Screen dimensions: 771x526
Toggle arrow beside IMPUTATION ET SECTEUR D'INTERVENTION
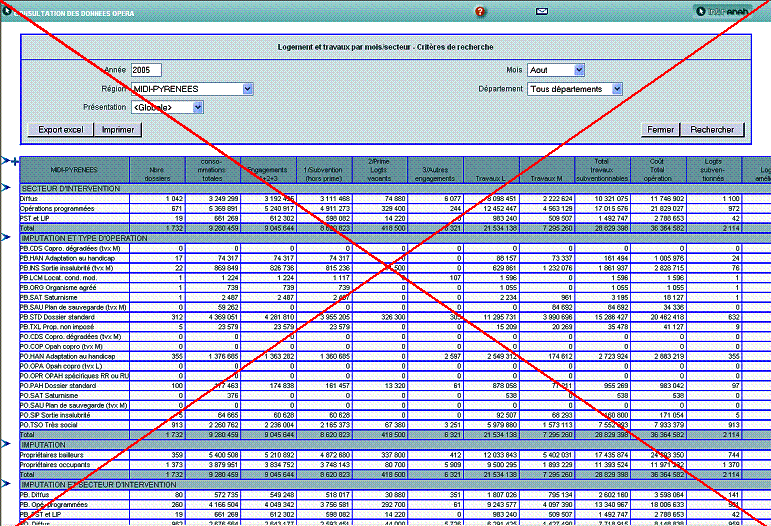[x=6, y=484]
